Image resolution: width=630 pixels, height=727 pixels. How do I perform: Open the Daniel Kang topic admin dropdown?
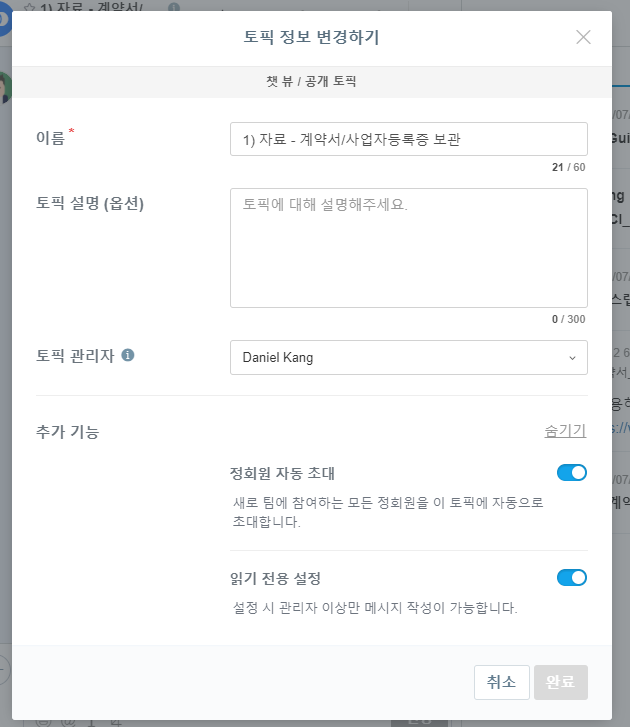(408, 357)
